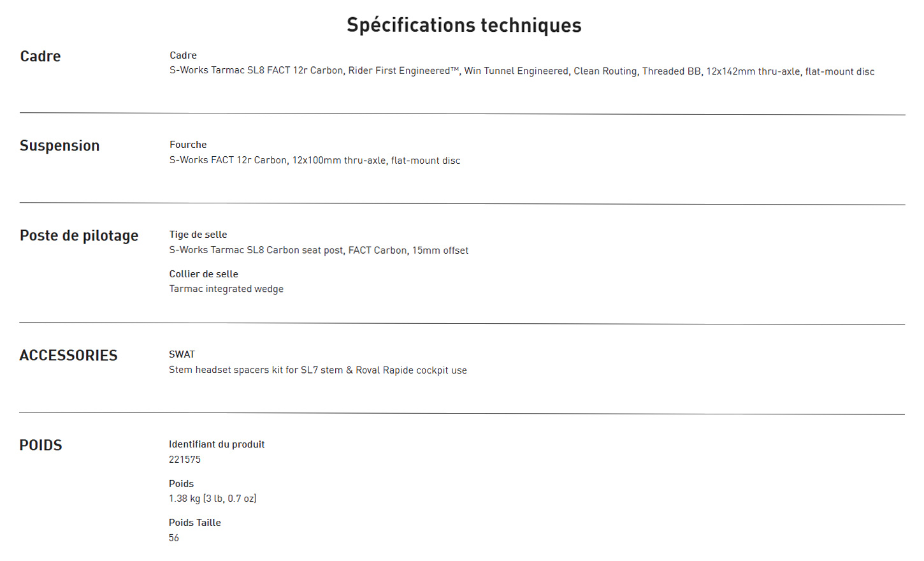Click the "Tige de selle" label
The image size is (924, 561).
[x=198, y=235]
